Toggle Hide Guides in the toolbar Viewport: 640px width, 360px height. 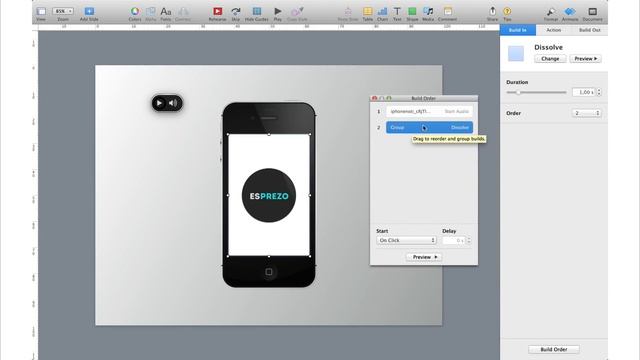pyautogui.click(x=257, y=13)
